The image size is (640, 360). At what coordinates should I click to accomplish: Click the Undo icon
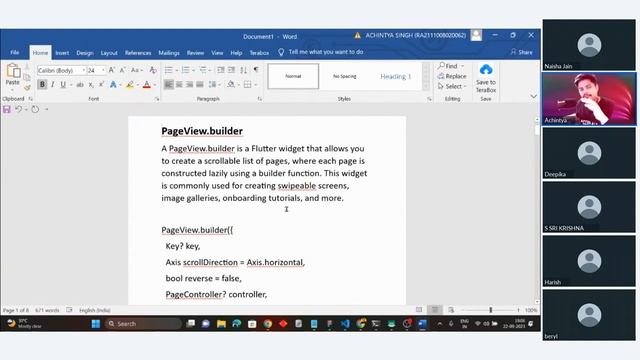pos(18,109)
